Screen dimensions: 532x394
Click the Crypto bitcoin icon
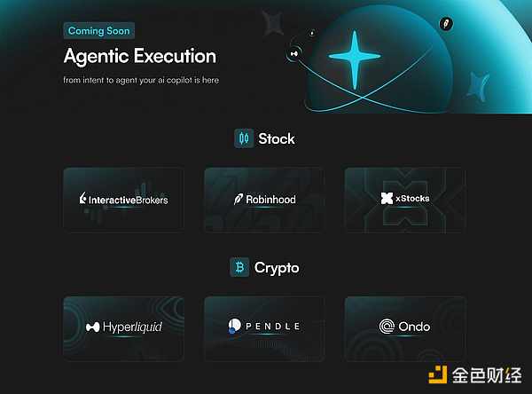point(239,267)
